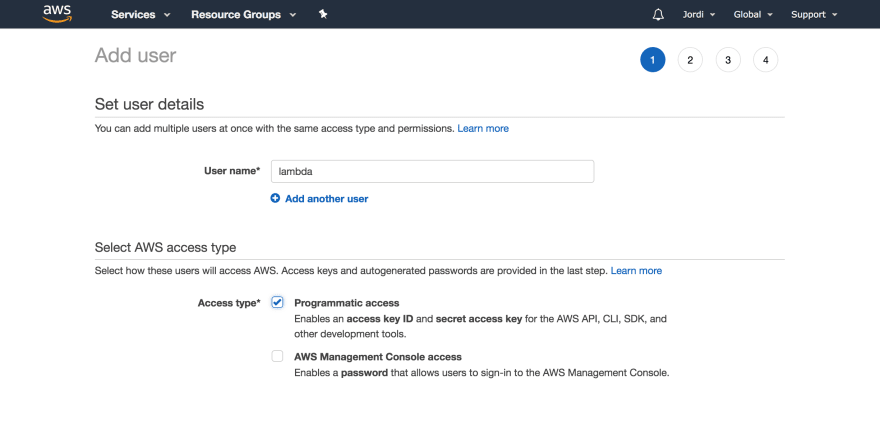Open Learn more link under access type

point(636,271)
